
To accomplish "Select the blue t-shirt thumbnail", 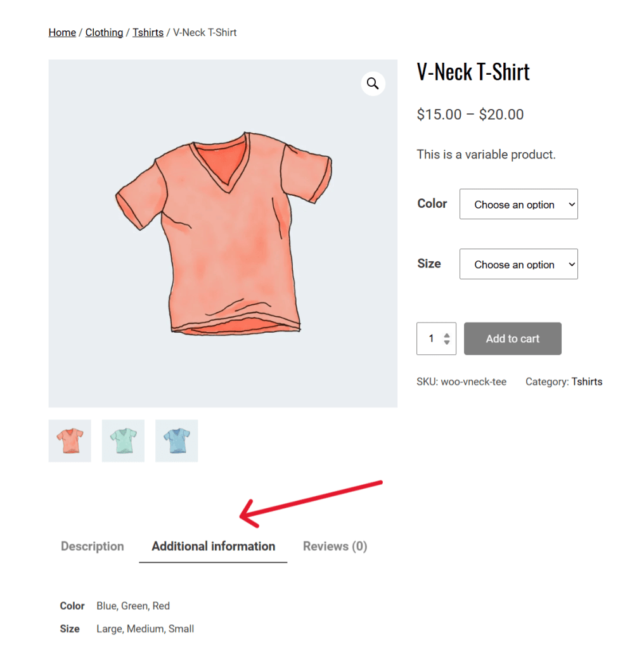I will [176, 440].
